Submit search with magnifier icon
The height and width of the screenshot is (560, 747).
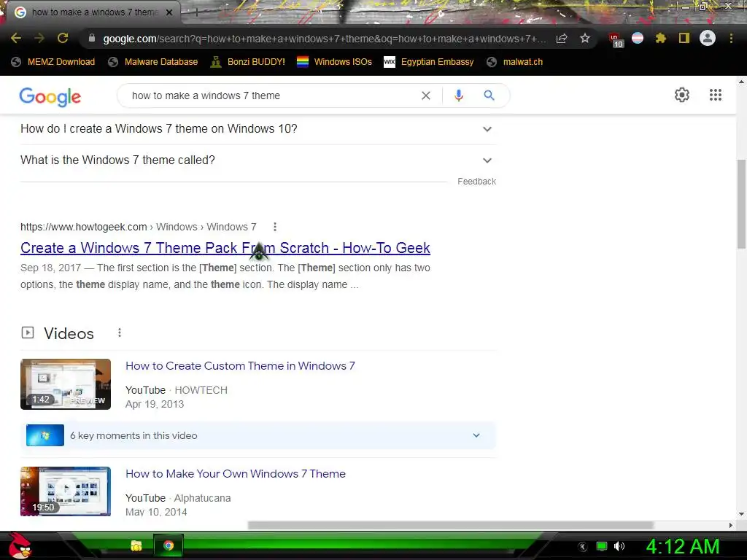(x=489, y=96)
